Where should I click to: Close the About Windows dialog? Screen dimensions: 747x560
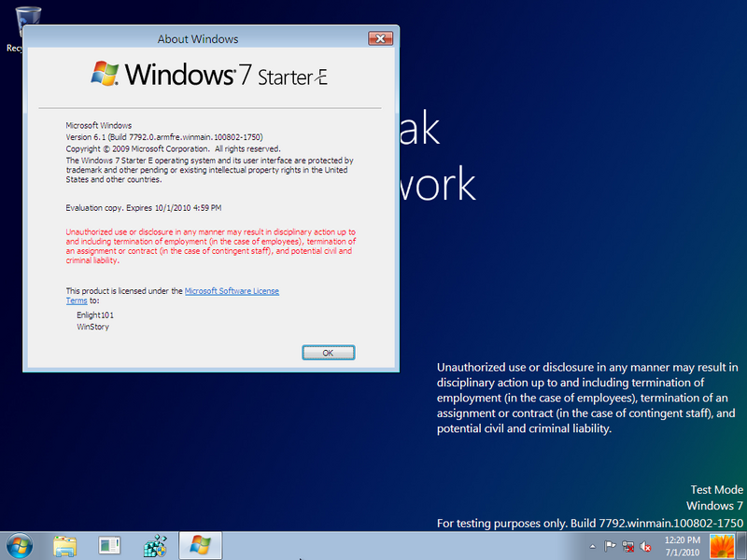pyautogui.click(x=380, y=38)
